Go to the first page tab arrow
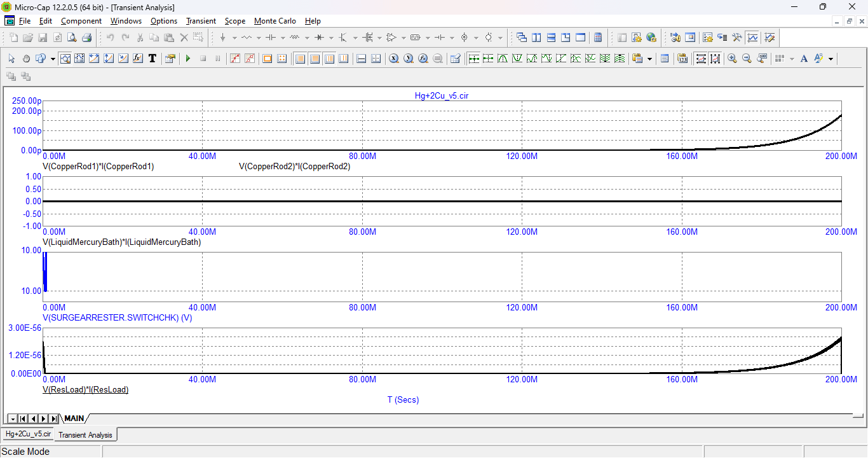Viewport: 868px width, 458px height. click(22, 419)
